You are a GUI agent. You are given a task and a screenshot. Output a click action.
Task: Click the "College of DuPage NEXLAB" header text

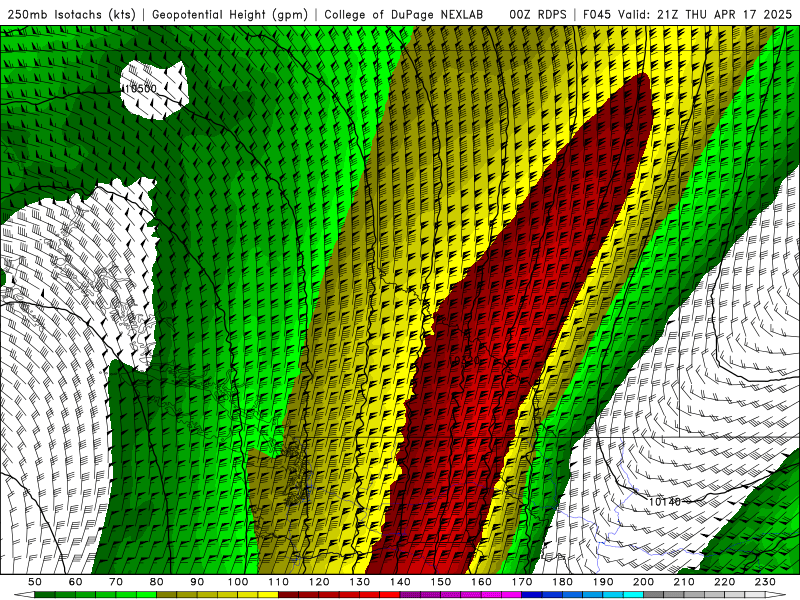(404, 14)
